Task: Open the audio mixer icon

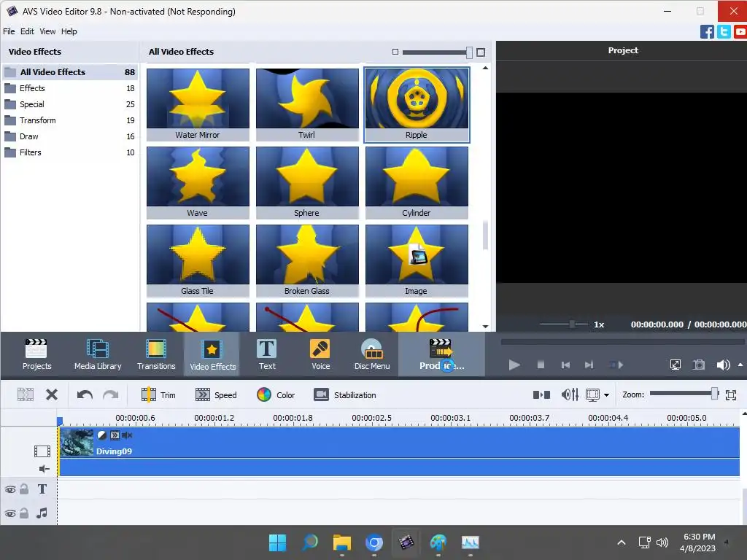Action: pyautogui.click(x=570, y=394)
